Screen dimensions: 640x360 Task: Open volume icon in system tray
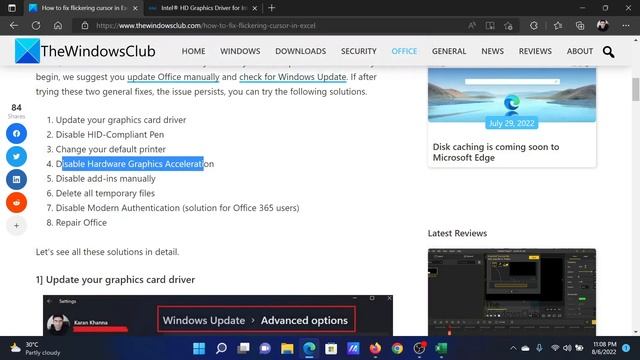click(567, 348)
